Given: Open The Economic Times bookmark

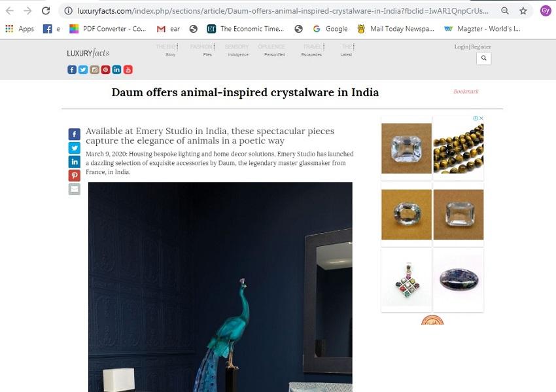Looking at the screenshot, I should pyautogui.click(x=245, y=29).
